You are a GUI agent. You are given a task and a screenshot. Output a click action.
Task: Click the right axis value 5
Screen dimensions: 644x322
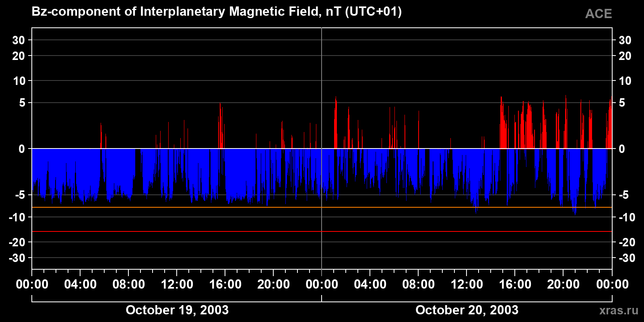click(x=622, y=103)
